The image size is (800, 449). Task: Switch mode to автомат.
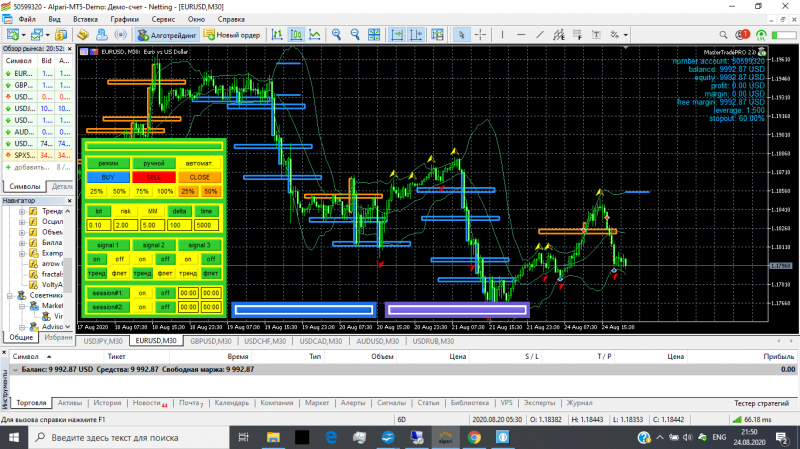(199, 163)
